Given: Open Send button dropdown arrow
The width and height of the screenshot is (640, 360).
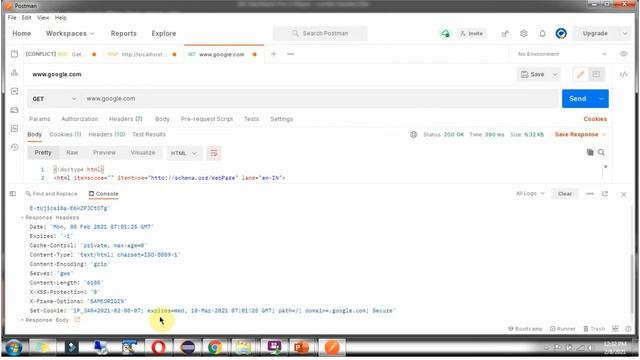Looking at the screenshot, I should [x=601, y=99].
